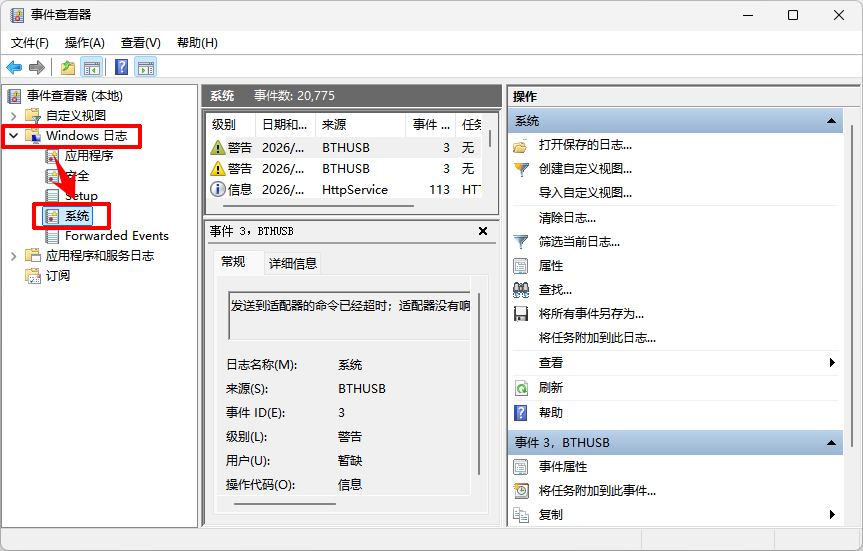This screenshot has height=551, width=863.
Task: Click 将任务附加到此日志... action
Action: point(597,338)
